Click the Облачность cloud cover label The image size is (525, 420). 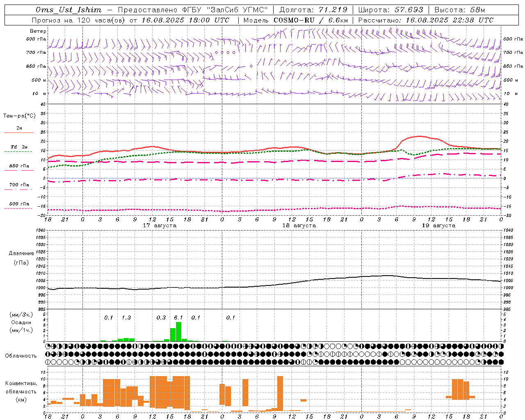21,356
